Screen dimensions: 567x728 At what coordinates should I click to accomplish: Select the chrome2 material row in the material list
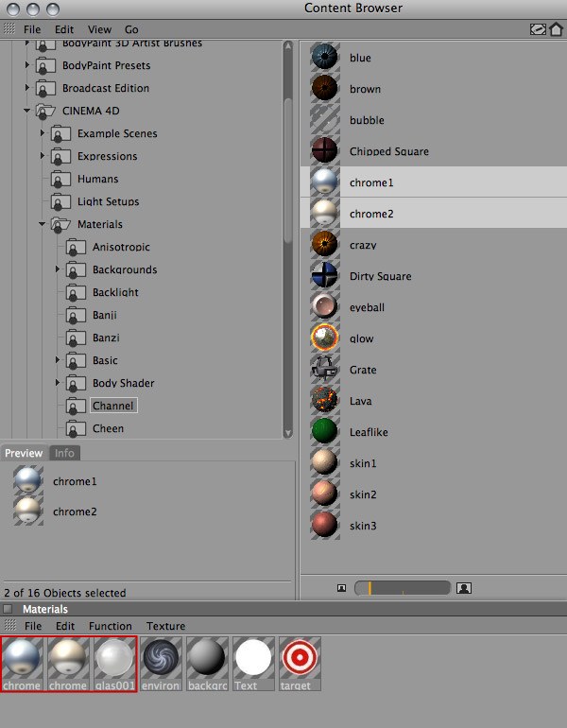pos(434,213)
